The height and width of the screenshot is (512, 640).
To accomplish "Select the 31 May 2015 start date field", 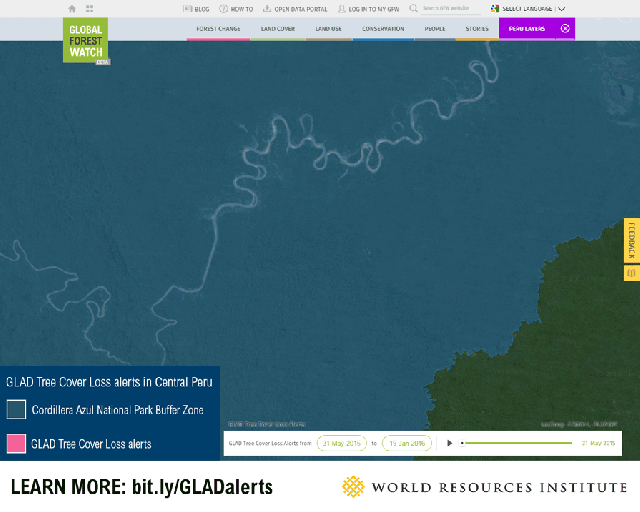I will coord(342,443).
